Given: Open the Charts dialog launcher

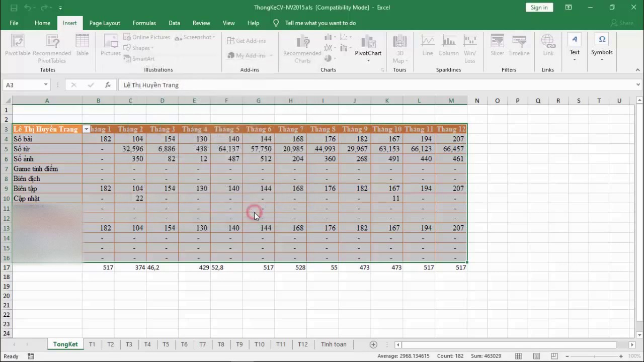Looking at the screenshot, I should [382, 70].
